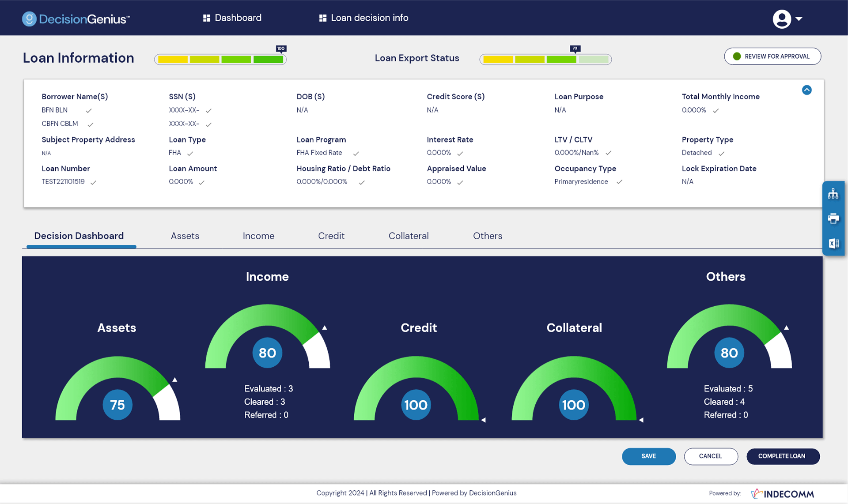Open the loan hierarchy view from the right sidebar

[x=833, y=193]
